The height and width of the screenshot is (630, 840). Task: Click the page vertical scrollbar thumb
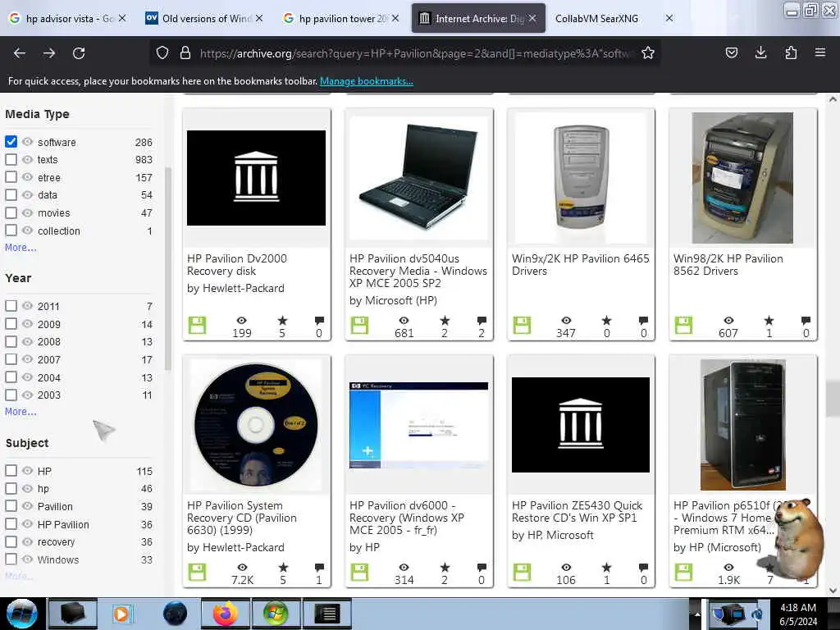(832, 398)
